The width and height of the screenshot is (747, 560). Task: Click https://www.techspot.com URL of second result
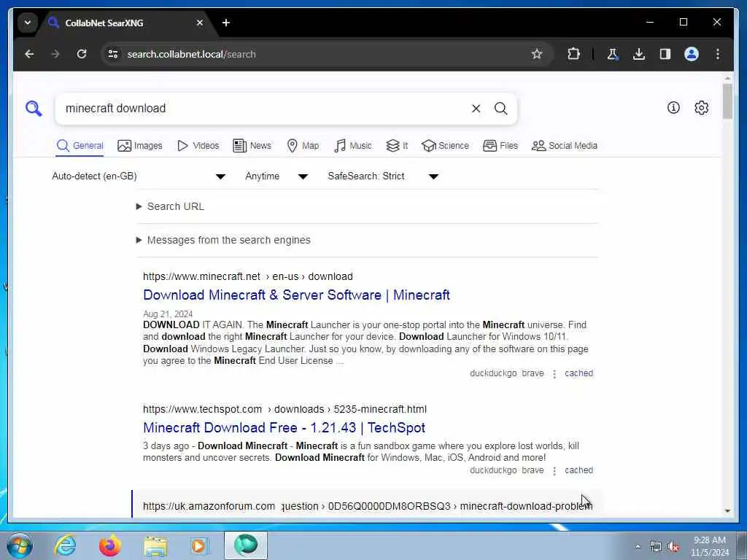coord(202,410)
